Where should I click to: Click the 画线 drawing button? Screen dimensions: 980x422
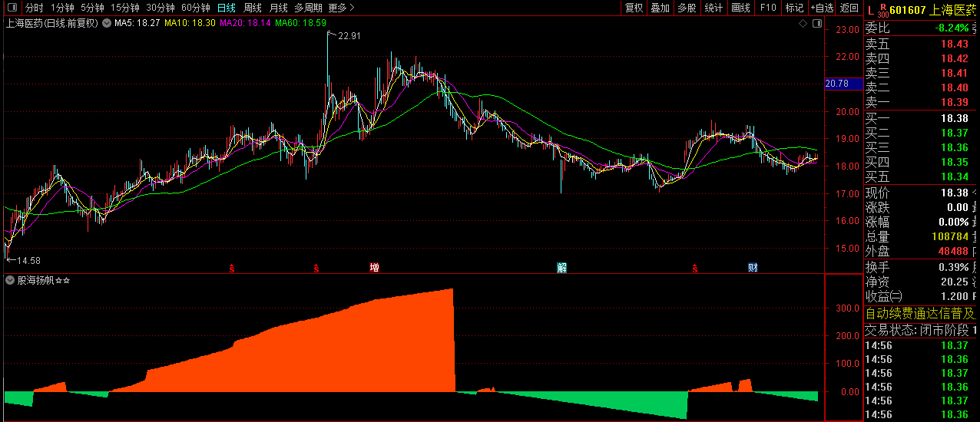[x=740, y=8]
